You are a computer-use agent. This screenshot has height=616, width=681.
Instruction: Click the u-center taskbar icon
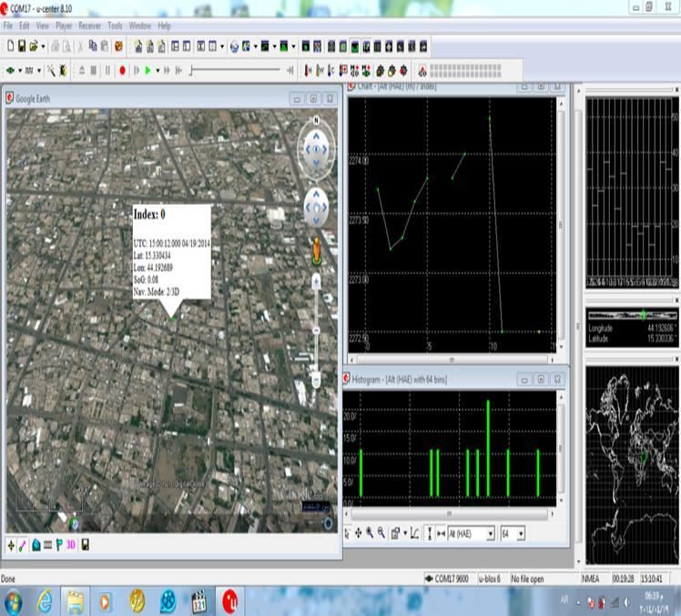click(229, 601)
